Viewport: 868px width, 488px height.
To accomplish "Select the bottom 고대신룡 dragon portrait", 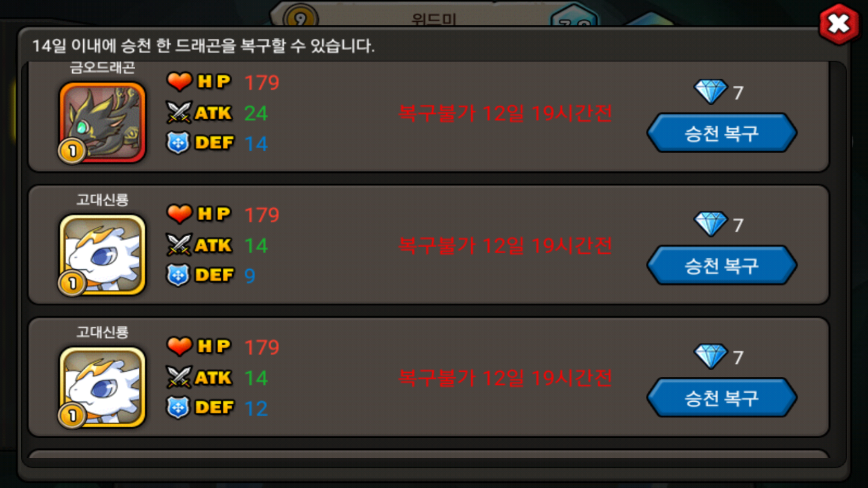I will [x=103, y=387].
